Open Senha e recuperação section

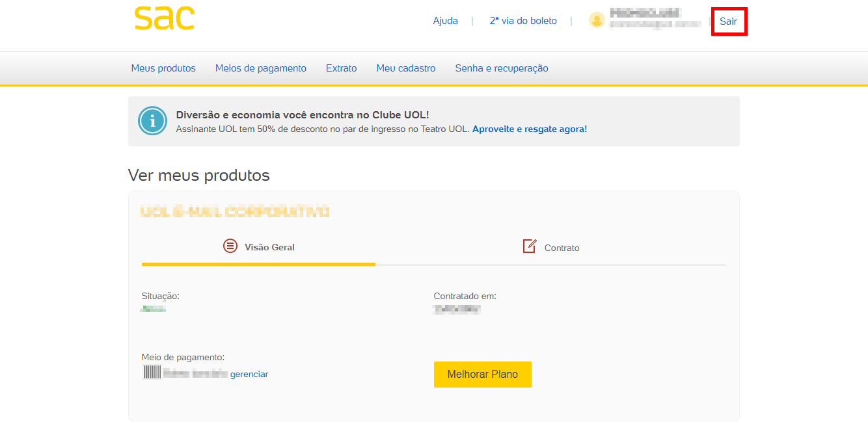coord(502,68)
